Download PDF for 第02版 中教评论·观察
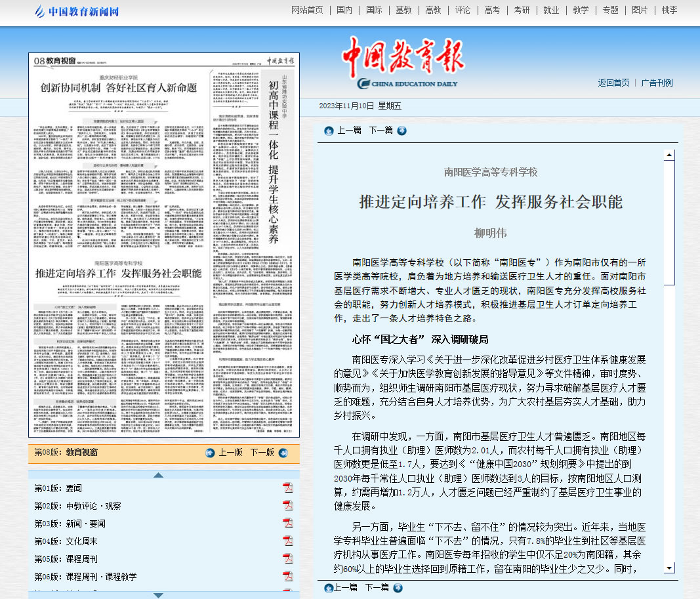The height and width of the screenshot is (599, 700). pyautogui.click(x=288, y=505)
